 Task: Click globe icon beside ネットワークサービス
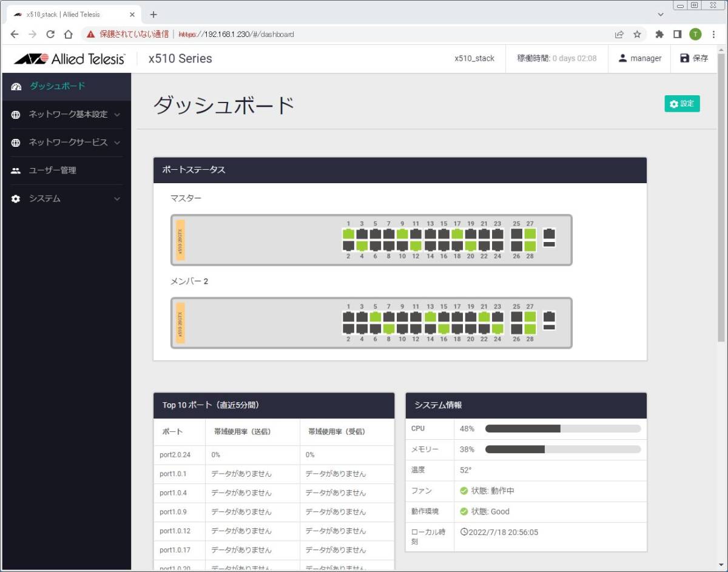(16, 143)
